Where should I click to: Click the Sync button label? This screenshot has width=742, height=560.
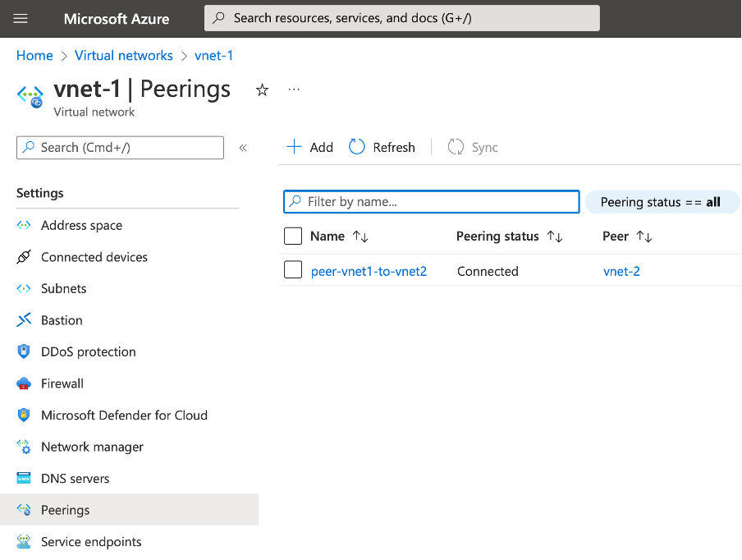click(x=484, y=147)
